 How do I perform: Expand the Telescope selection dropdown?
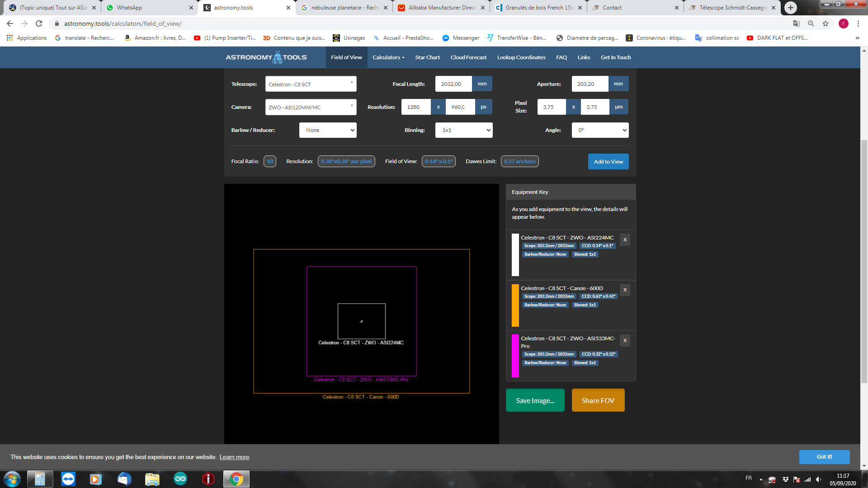click(311, 84)
